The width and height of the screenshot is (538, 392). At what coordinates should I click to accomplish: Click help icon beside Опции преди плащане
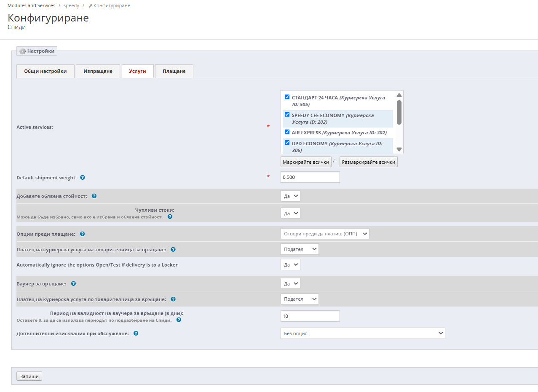coord(83,234)
